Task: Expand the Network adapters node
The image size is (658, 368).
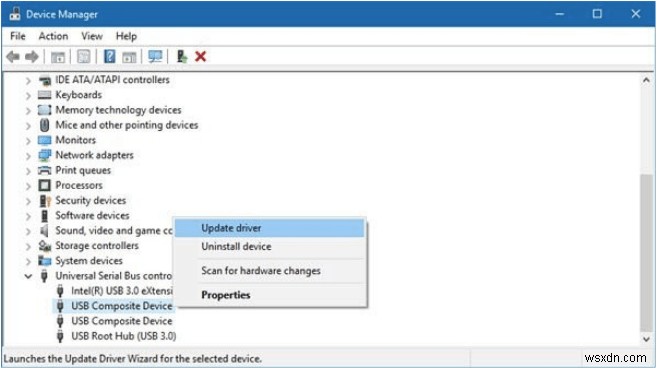Action: pos(28,156)
